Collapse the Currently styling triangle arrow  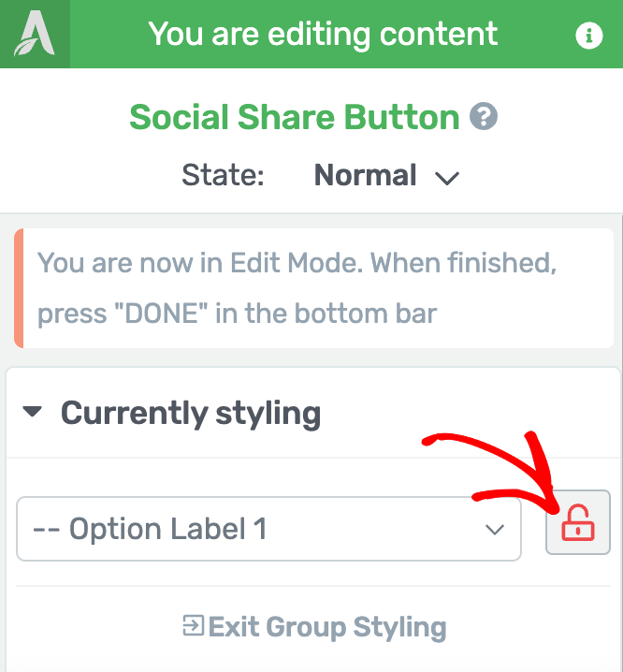tap(32, 412)
